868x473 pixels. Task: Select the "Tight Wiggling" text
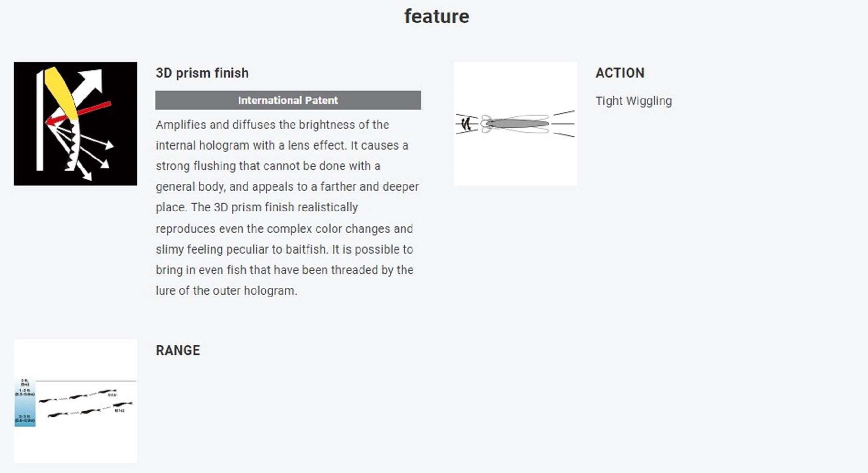click(x=633, y=101)
